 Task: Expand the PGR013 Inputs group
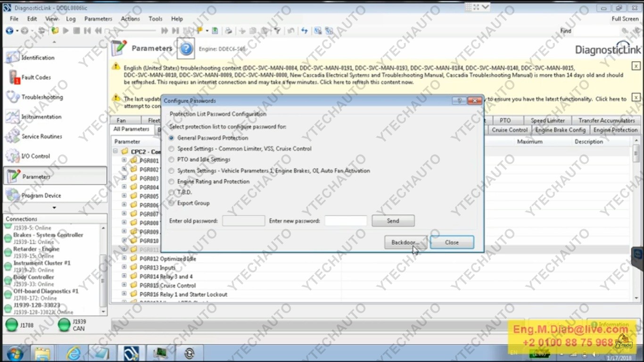click(x=124, y=267)
